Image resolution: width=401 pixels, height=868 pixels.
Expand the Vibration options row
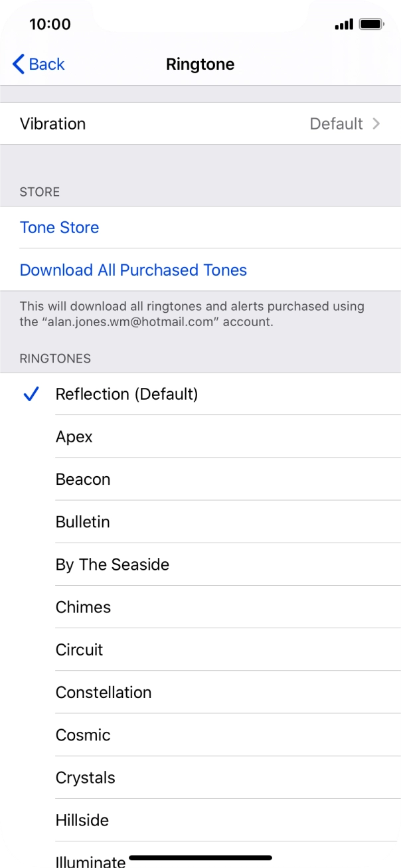point(200,124)
